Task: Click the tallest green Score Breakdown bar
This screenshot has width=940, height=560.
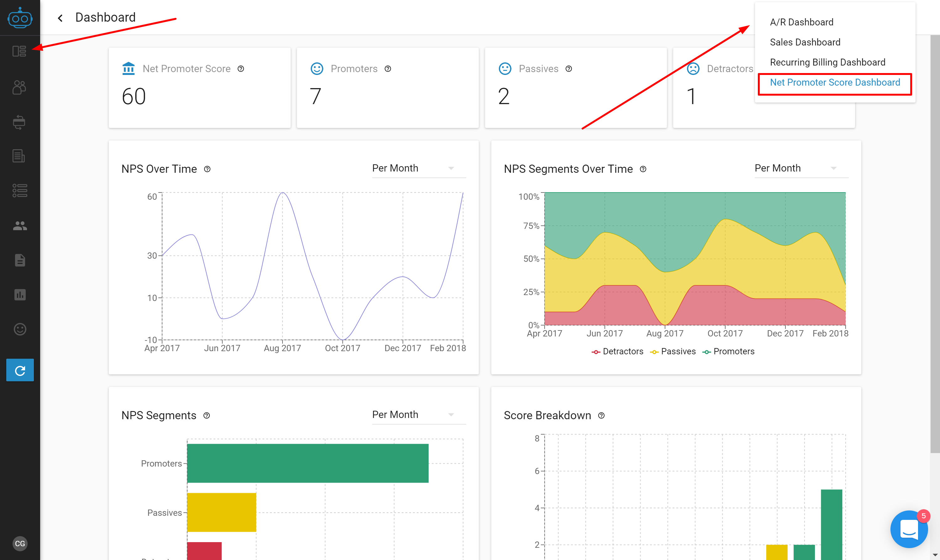Action: coord(831,525)
